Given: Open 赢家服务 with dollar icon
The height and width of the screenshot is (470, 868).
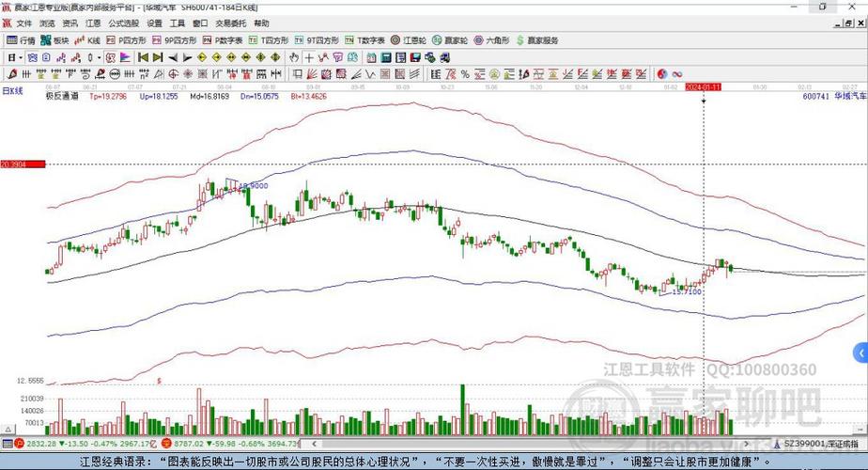Looking at the screenshot, I should click(x=537, y=40).
